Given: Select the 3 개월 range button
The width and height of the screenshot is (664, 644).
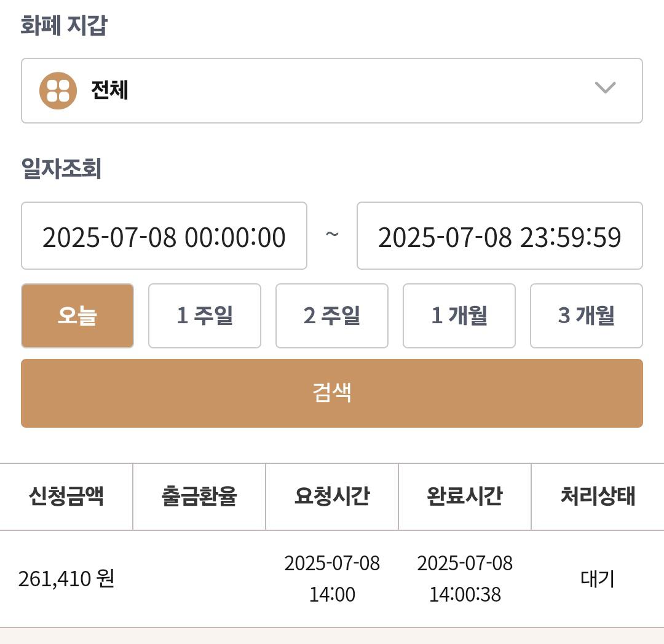Looking at the screenshot, I should click(x=587, y=316).
